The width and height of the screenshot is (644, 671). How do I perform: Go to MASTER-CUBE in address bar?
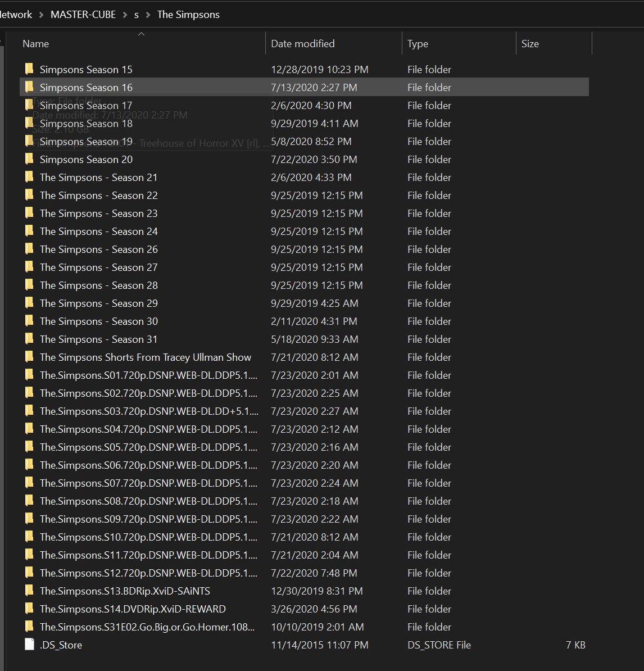(x=83, y=15)
